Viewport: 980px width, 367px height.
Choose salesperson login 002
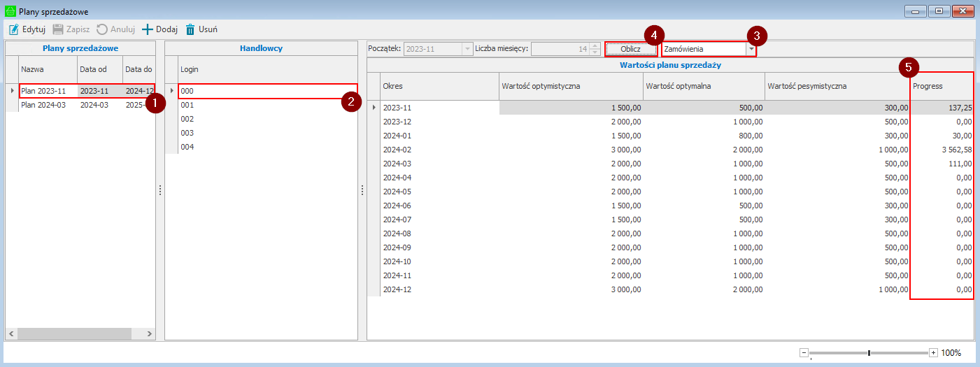coord(187,119)
